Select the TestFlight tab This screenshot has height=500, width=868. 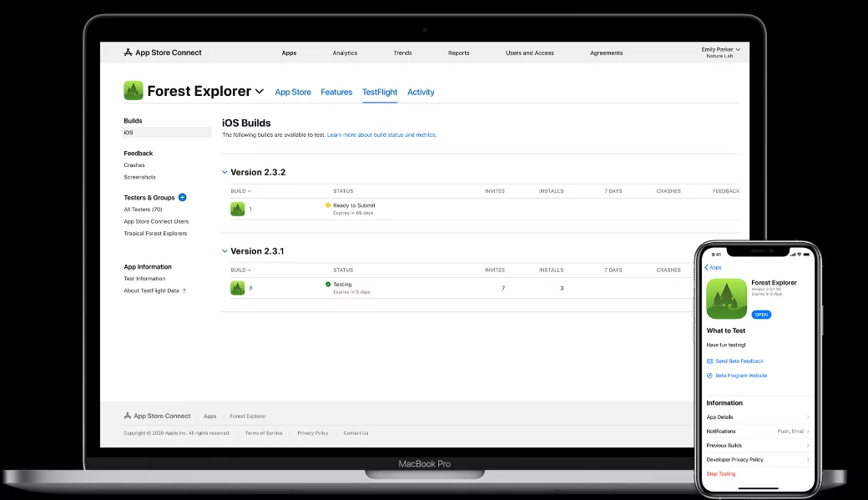379,92
